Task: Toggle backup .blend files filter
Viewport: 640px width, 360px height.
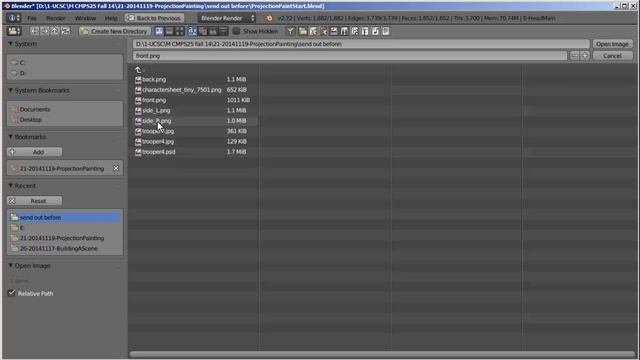Action: coord(324,31)
